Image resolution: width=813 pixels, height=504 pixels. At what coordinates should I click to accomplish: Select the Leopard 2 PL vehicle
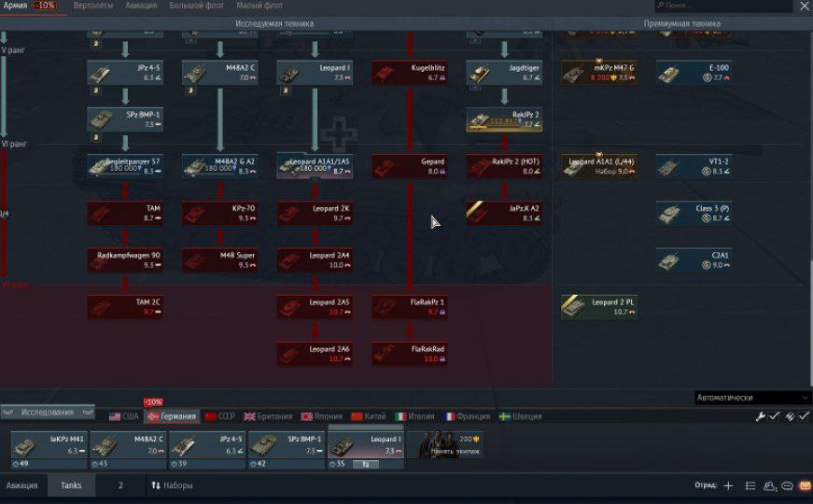599,307
